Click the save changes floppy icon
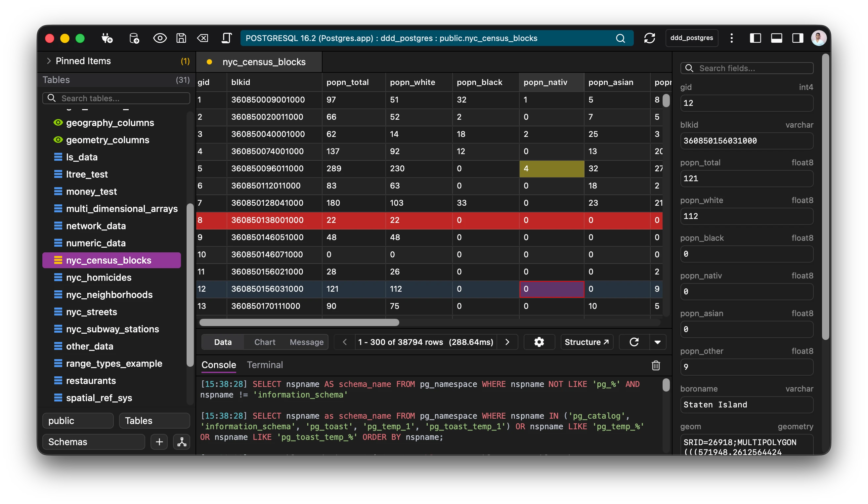This screenshot has width=868, height=504. tap(181, 38)
